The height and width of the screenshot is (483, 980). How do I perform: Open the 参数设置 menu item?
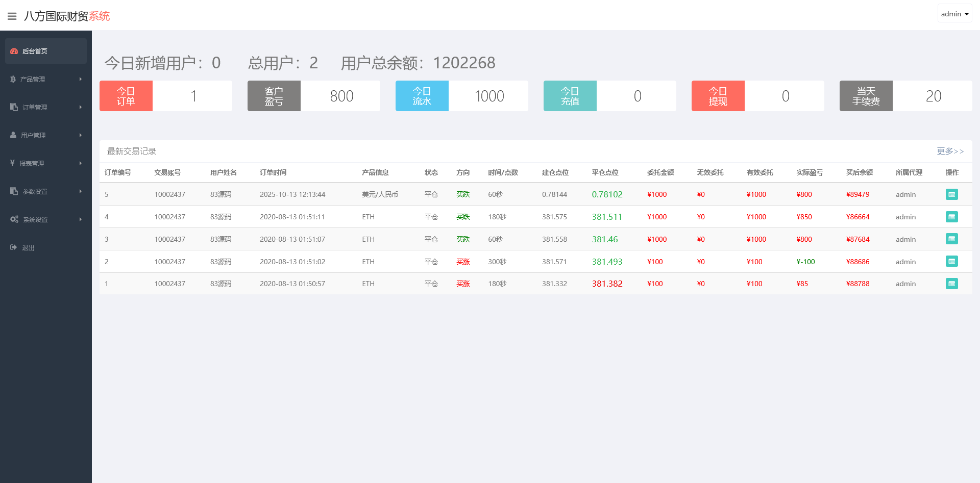pyautogui.click(x=35, y=191)
